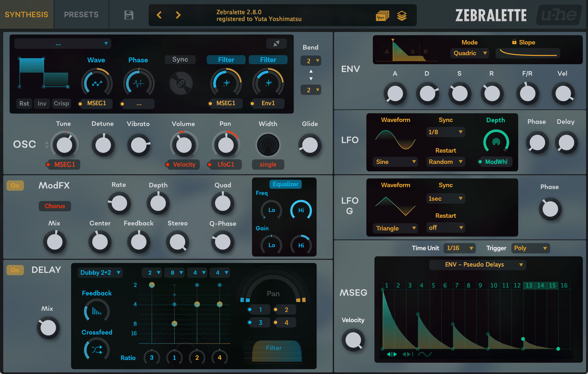Open the LFO Sine waveform dropdown
Image resolution: width=588 pixels, height=374 pixels.
(x=395, y=162)
